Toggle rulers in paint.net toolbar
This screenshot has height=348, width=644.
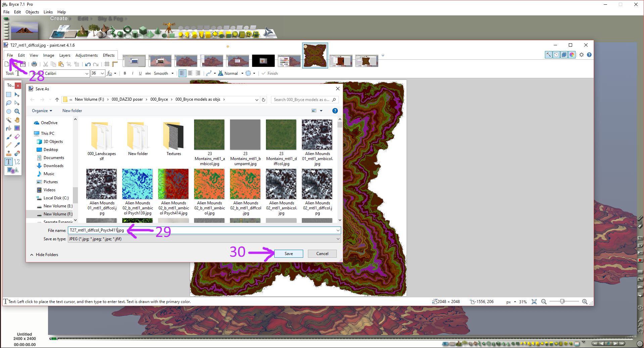(115, 64)
